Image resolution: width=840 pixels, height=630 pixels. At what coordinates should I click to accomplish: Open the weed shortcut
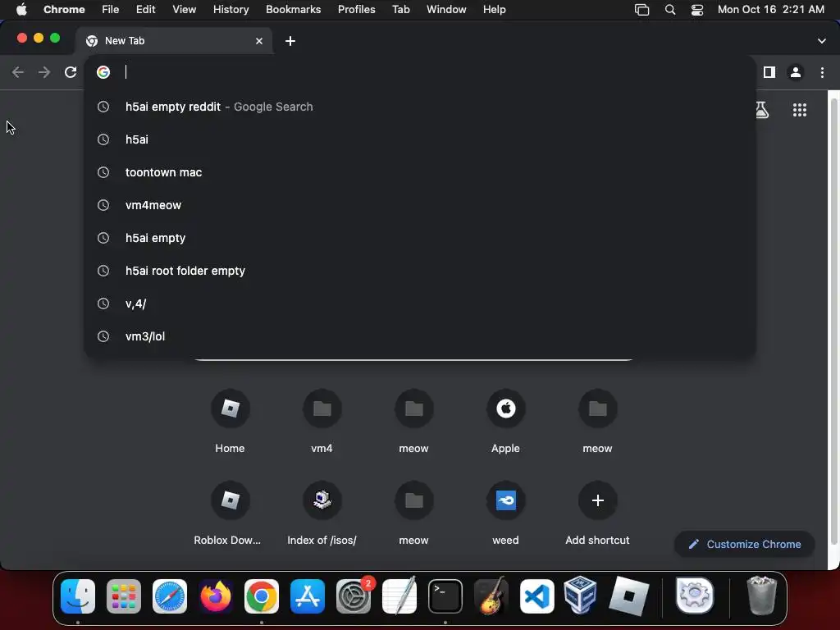pos(505,500)
